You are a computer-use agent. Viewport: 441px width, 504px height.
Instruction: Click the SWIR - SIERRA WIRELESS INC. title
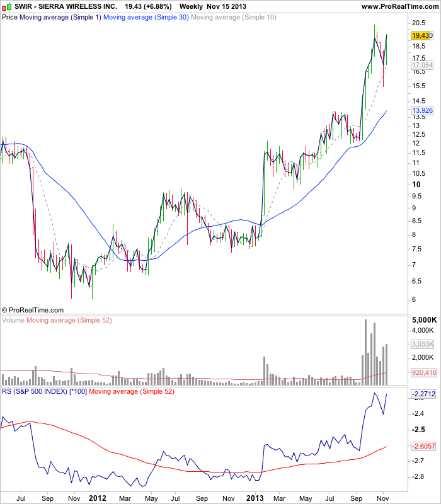[66, 6]
